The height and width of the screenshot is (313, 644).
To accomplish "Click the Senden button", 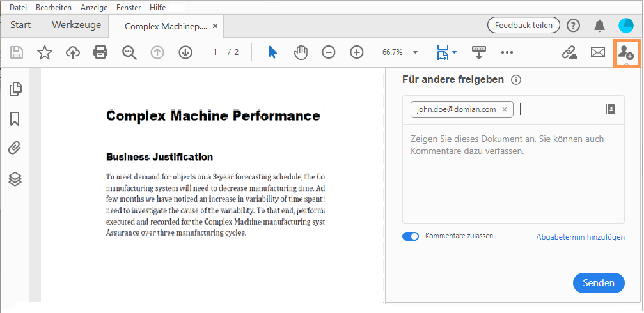I will 599,283.
